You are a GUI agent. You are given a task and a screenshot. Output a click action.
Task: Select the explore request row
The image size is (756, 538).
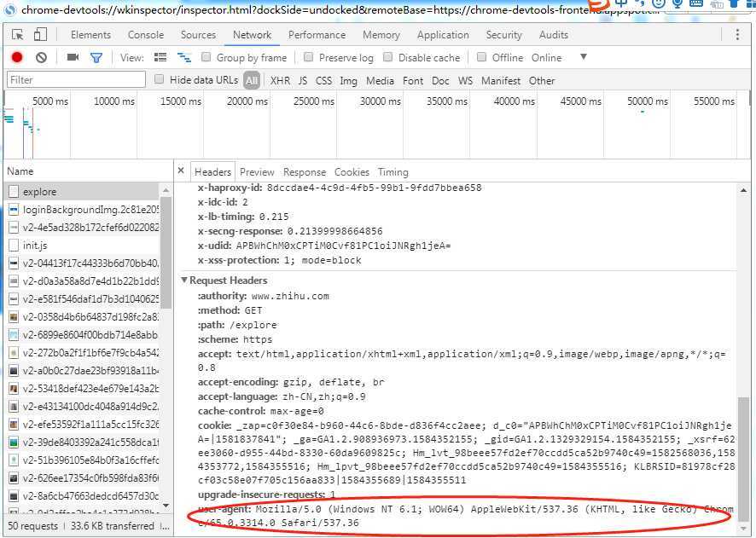(x=83, y=192)
